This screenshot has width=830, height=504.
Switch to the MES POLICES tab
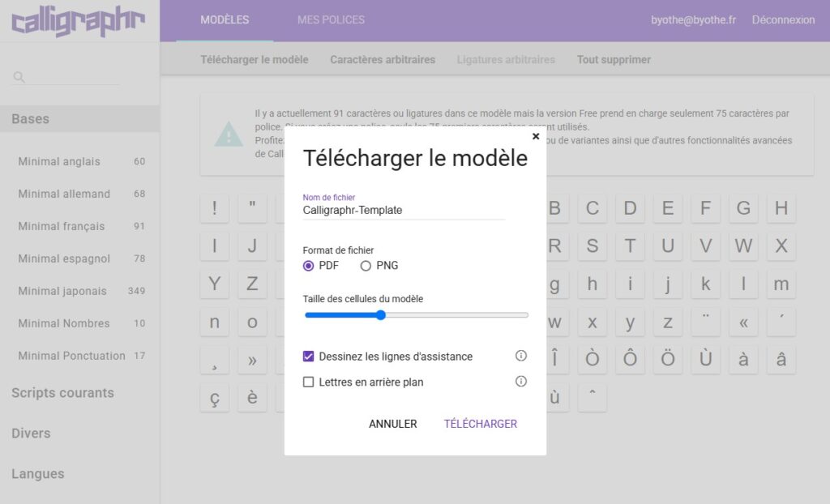331,20
